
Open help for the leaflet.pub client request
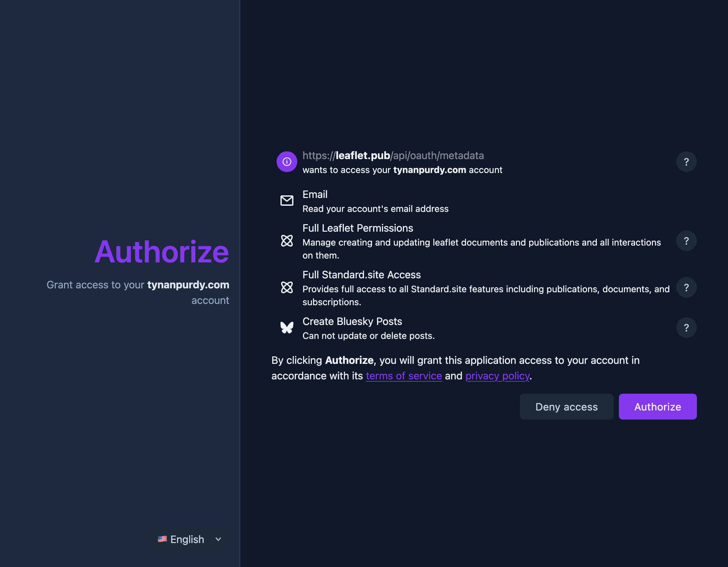tap(686, 162)
